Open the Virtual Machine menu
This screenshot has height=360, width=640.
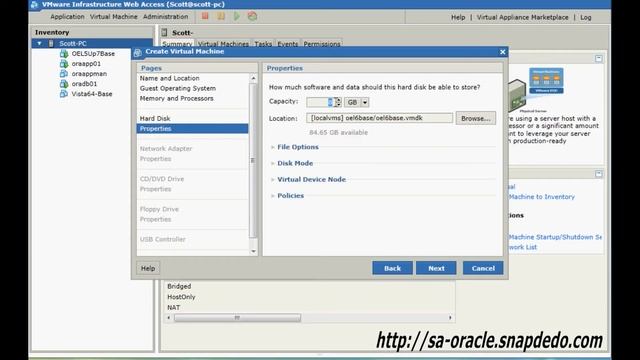pyautogui.click(x=113, y=17)
